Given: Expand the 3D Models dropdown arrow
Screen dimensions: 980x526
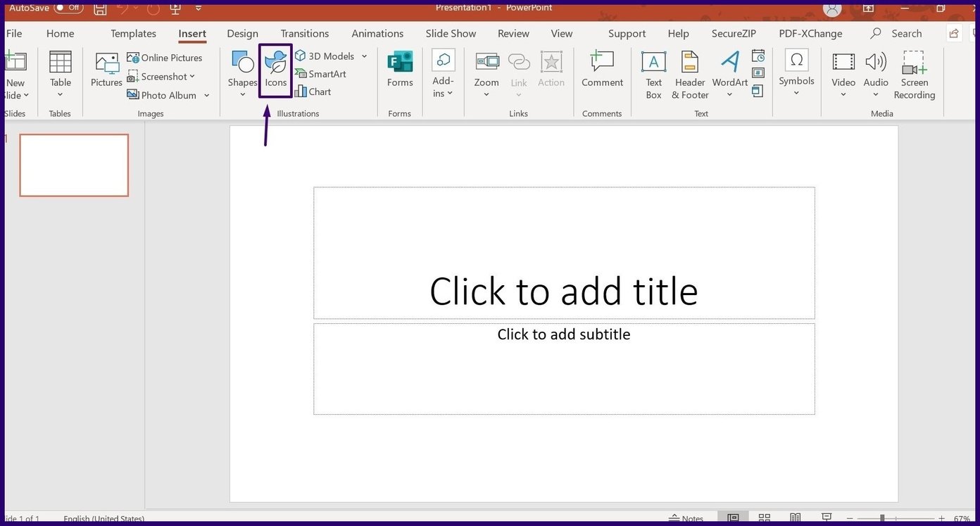Looking at the screenshot, I should click(x=365, y=56).
